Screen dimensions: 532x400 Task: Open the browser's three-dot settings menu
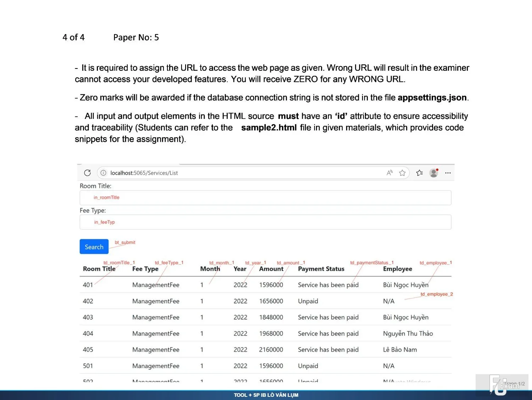[x=448, y=173]
